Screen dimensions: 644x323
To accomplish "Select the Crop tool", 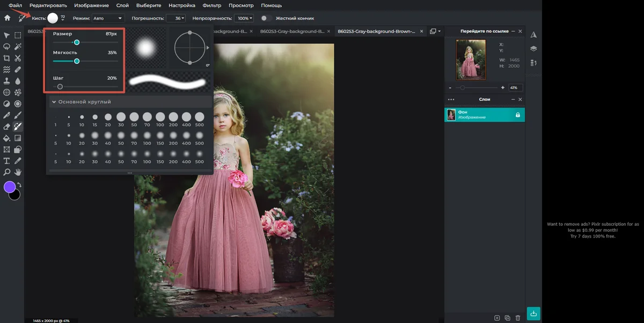I will pyautogui.click(x=7, y=58).
